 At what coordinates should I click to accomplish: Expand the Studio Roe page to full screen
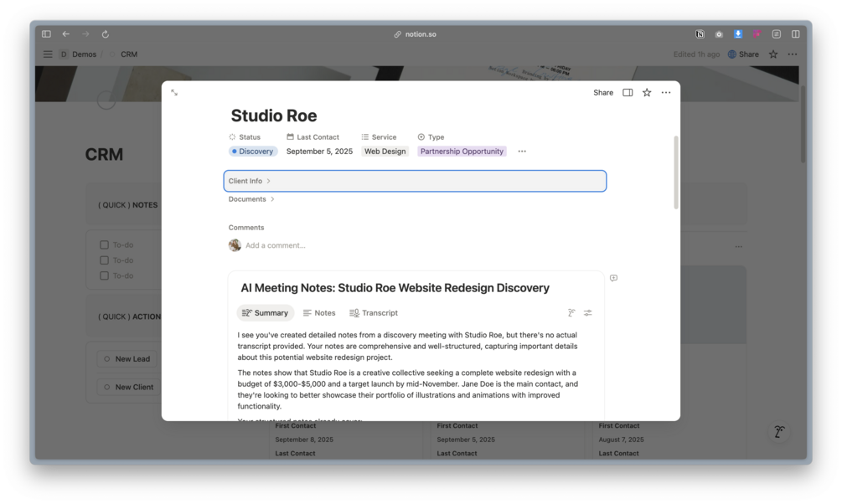[x=174, y=92]
